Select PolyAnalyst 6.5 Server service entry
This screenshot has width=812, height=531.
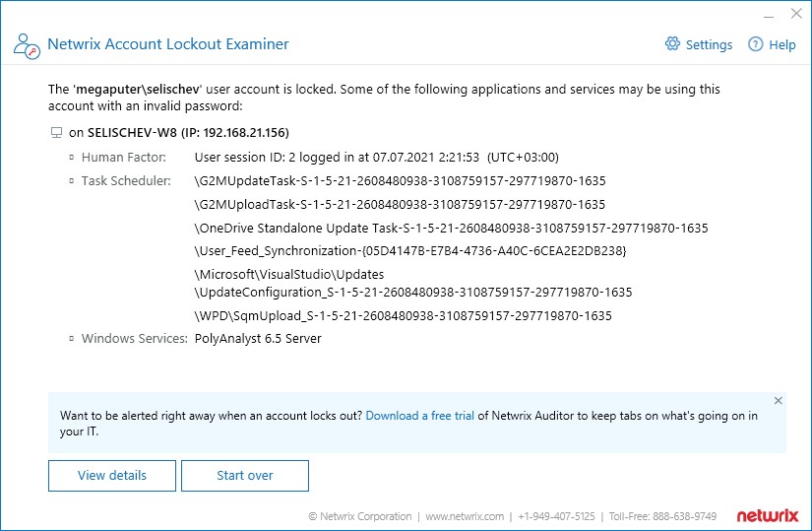258,339
